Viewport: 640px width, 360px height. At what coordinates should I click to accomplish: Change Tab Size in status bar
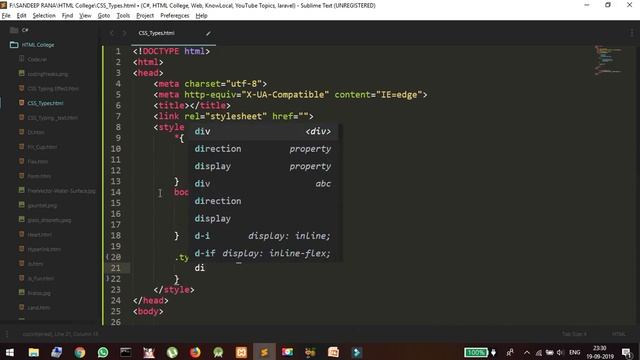pos(574,334)
